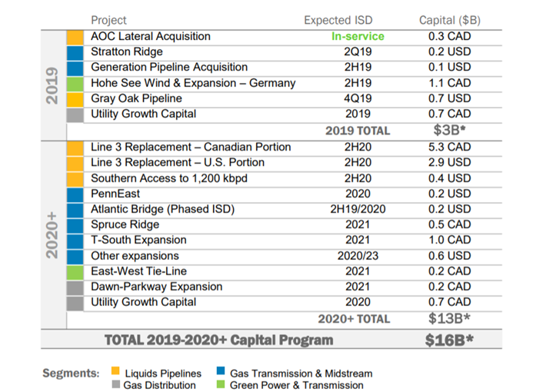Click 'Atlantic Bridge (Phased ISD)' project name
Viewport: 546px width, 392px height.
tap(163, 209)
